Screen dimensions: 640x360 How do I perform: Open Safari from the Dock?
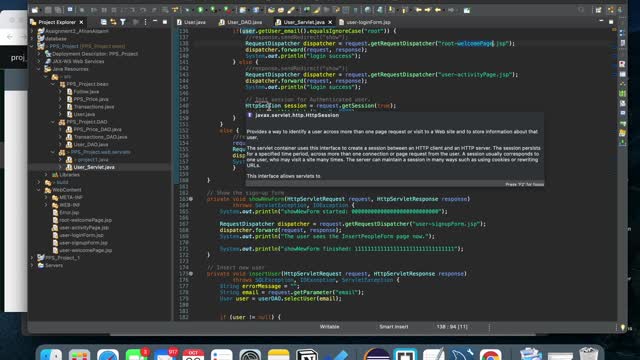(x=108, y=354)
